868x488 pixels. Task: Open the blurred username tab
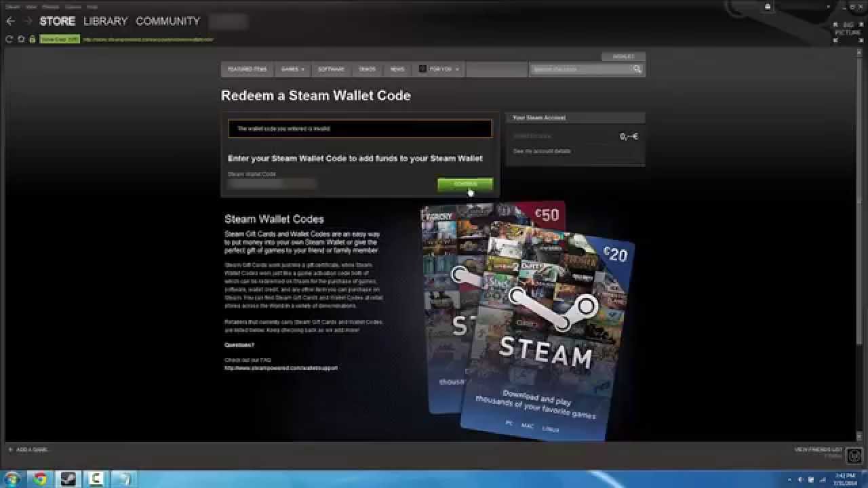pyautogui.click(x=228, y=21)
